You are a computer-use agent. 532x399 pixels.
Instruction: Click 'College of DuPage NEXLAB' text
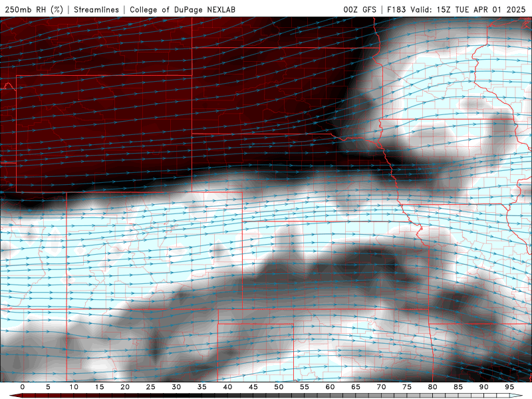pyautogui.click(x=182, y=9)
